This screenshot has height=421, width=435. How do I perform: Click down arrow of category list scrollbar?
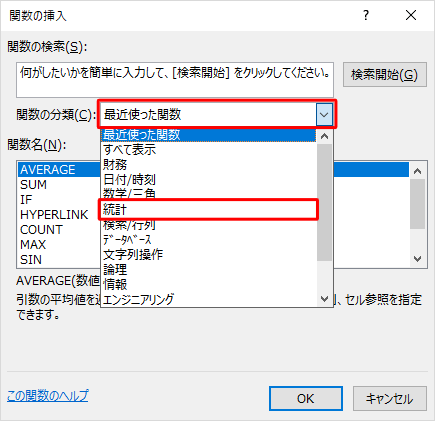[324, 299]
